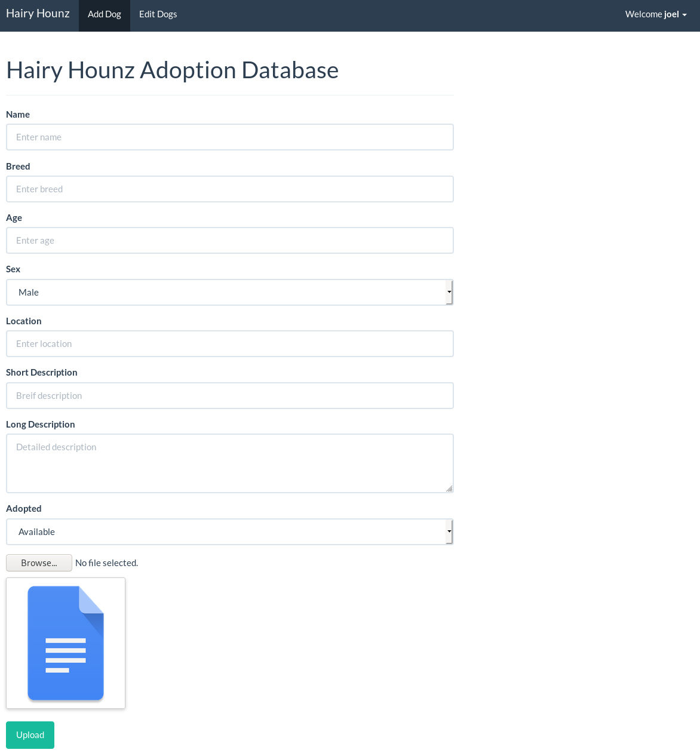Click the arrow on Sex select box
700x756 pixels.
[x=449, y=293]
